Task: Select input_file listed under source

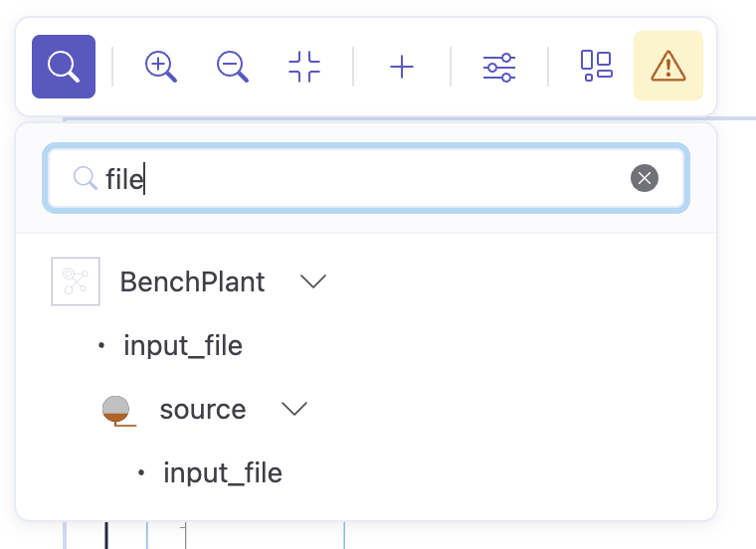Action: tap(222, 472)
